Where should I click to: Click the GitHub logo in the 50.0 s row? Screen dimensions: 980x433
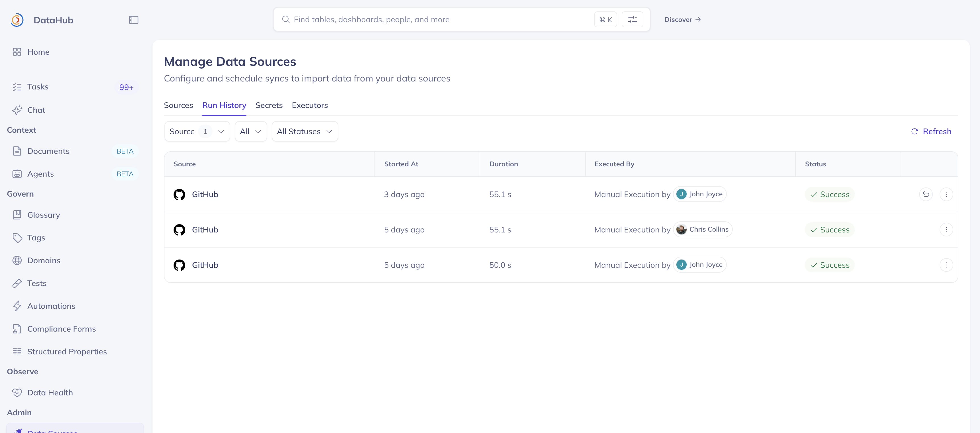pyautogui.click(x=179, y=265)
